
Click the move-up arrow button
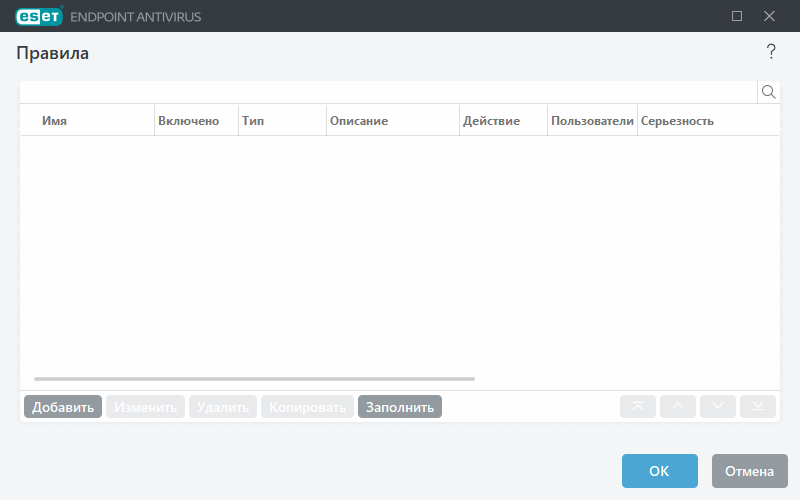(x=678, y=406)
